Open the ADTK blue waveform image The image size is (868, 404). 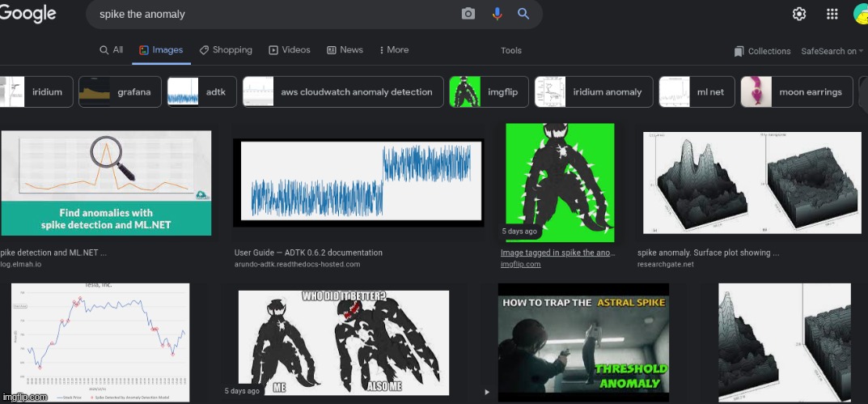[358, 182]
